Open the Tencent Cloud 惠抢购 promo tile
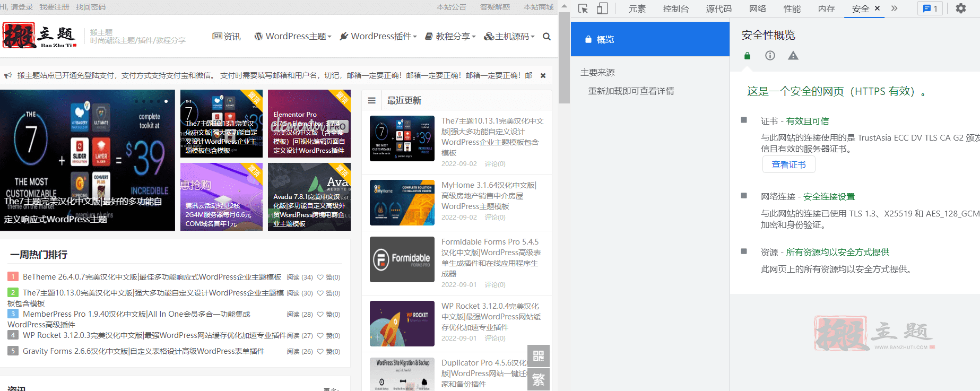The image size is (980, 391). [x=221, y=197]
